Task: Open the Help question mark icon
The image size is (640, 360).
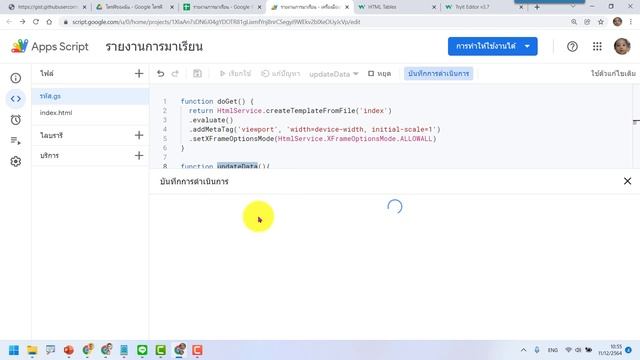Action: pos(572,47)
